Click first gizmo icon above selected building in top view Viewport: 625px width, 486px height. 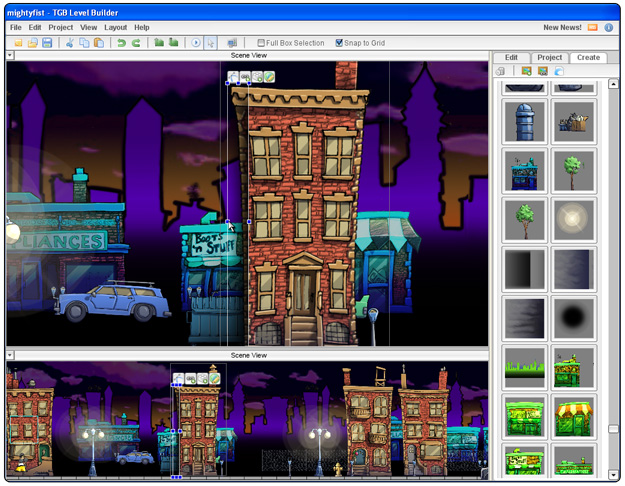click(x=233, y=77)
